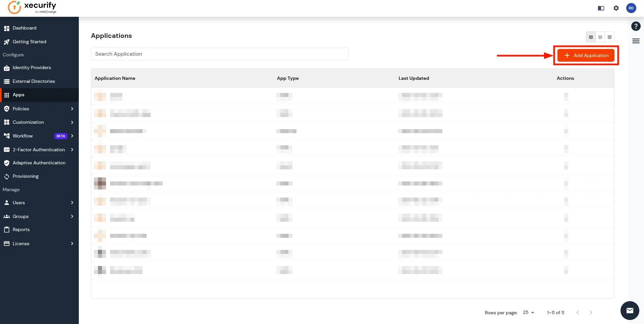
Task: Click the Add Application button
Action: (586, 55)
